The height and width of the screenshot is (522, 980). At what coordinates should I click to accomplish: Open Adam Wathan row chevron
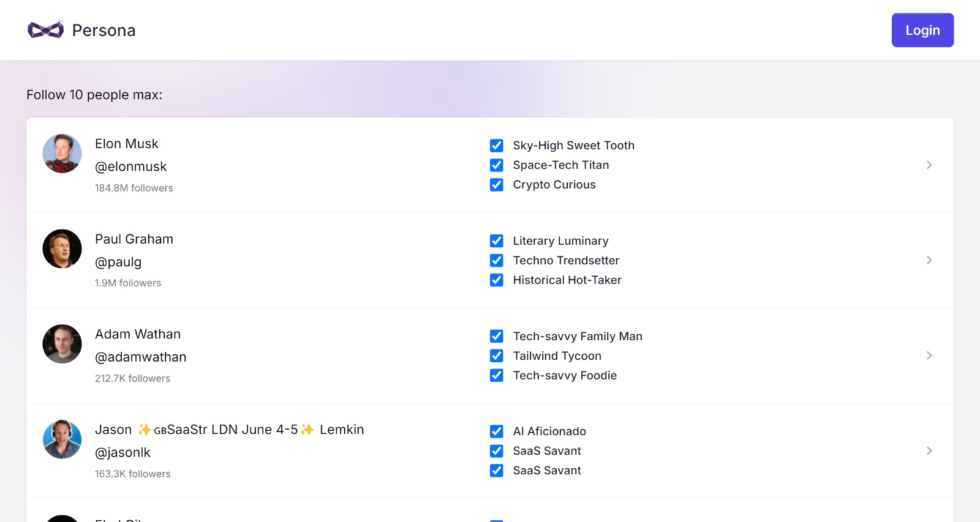tap(929, 356)
